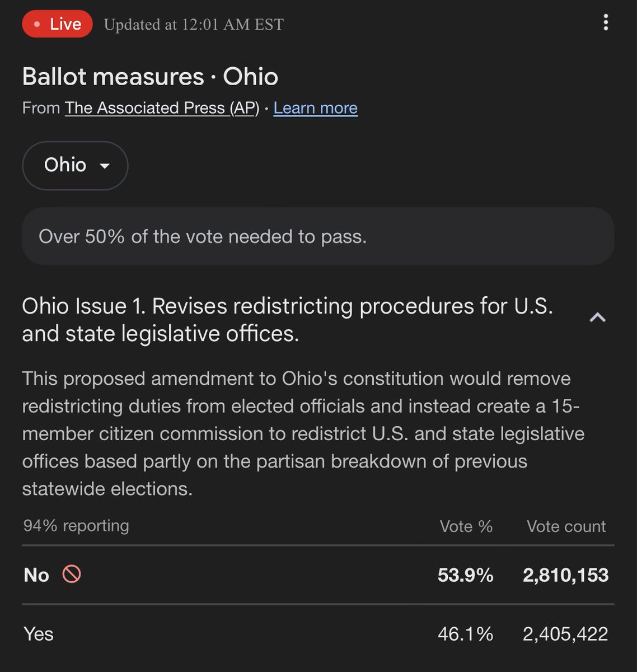637x672 pixels.
Task: Click the Over 50% needed to pass banner
Action: pos(317,236)
